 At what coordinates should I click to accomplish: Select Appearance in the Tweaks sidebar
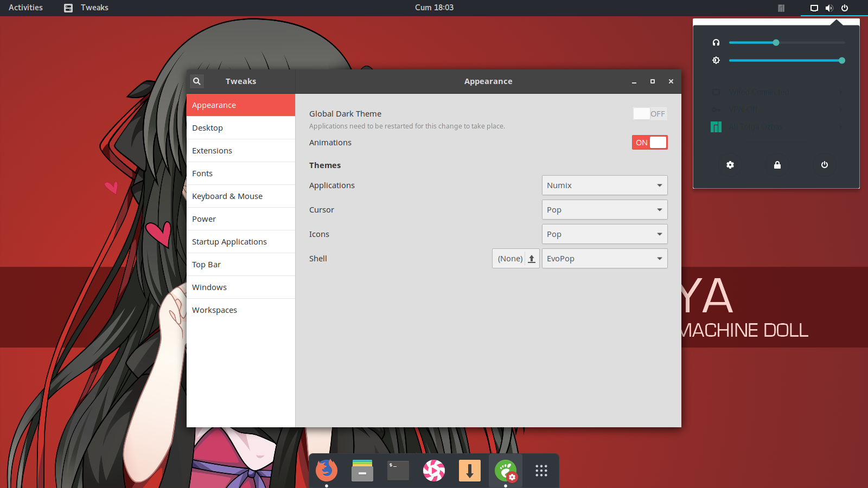point(241,105)
